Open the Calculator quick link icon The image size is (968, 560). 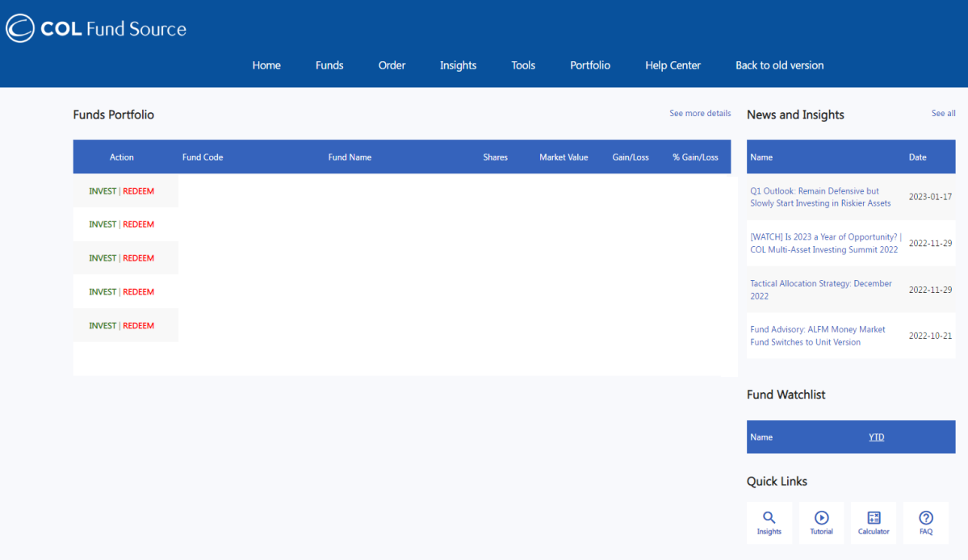tap(874, 523)
